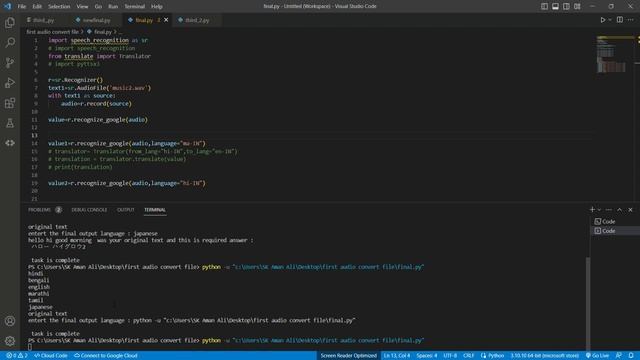Toggle Secondary Side Bar layout icon
This screenshot has width=640, height=360.
[566, 6]
